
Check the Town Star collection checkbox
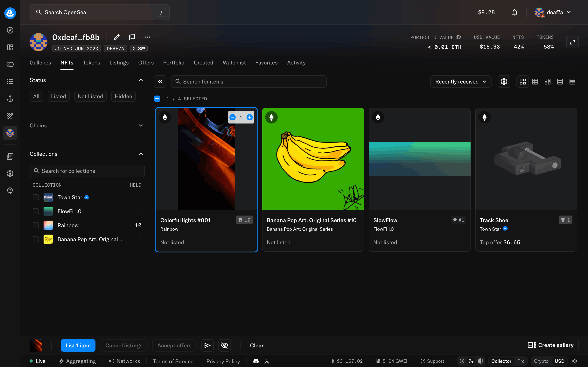coord(36,197)
